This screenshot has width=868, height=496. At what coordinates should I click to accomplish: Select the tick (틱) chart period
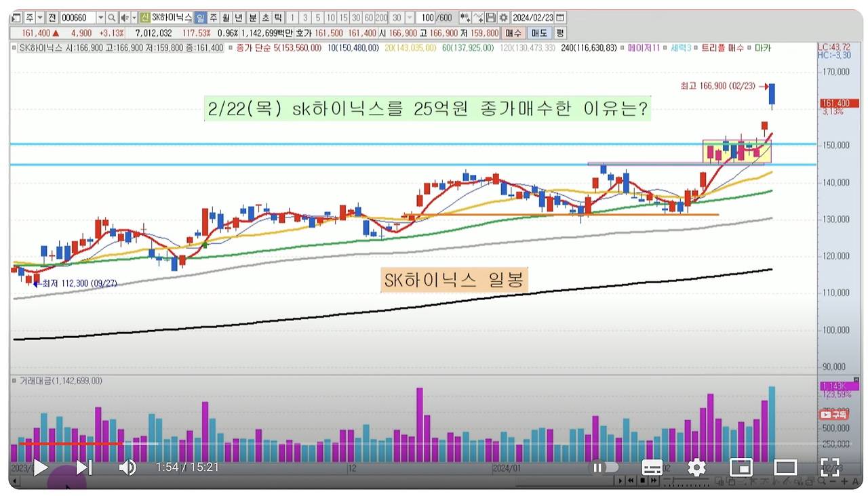(278, 18)
